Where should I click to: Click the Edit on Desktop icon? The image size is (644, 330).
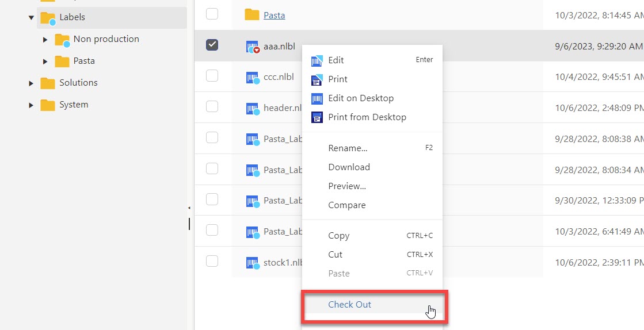(x=317, y=98)
